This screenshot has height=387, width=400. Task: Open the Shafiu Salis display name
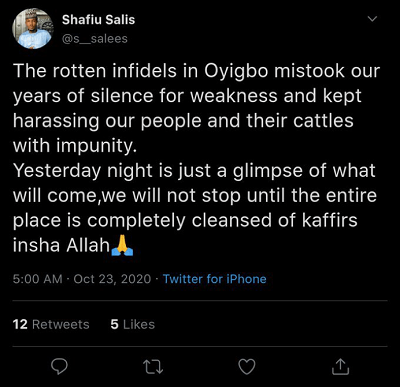tap(98, 20)
